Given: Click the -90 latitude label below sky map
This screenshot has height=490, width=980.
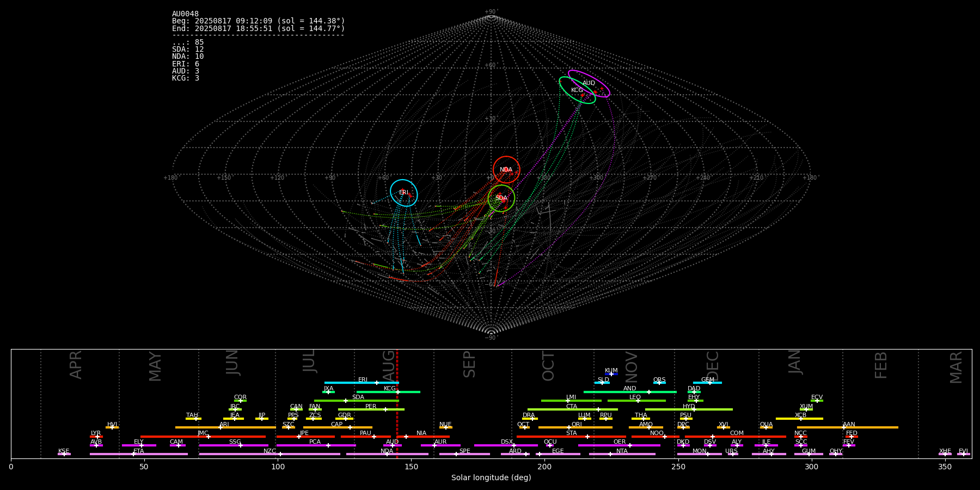Looking at the screenshot, I should click(491, 338).
